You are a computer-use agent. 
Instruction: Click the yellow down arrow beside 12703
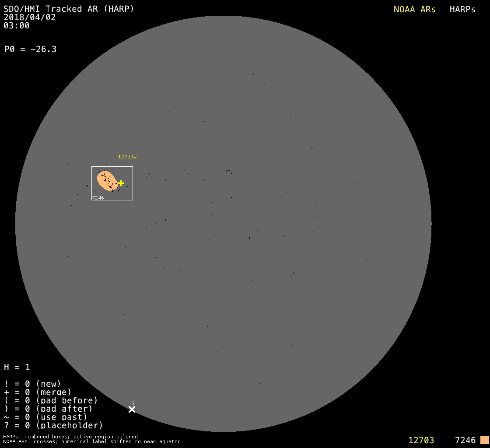(135, 157)
